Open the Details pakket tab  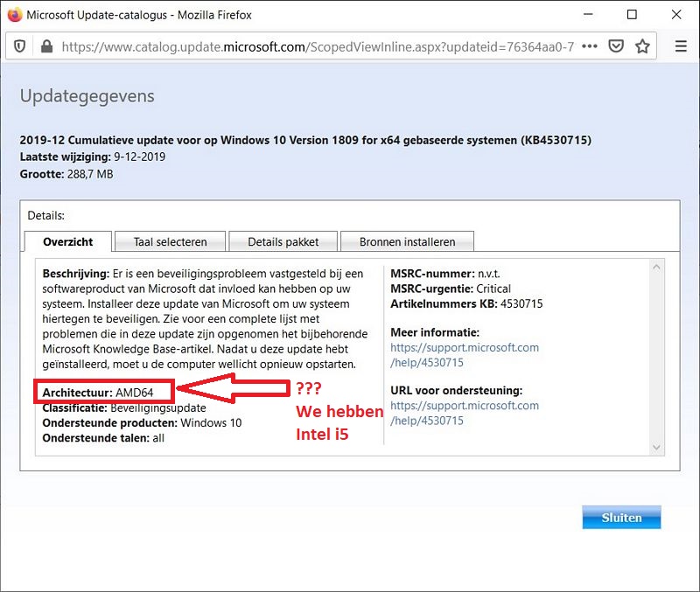tap(283, 242)
